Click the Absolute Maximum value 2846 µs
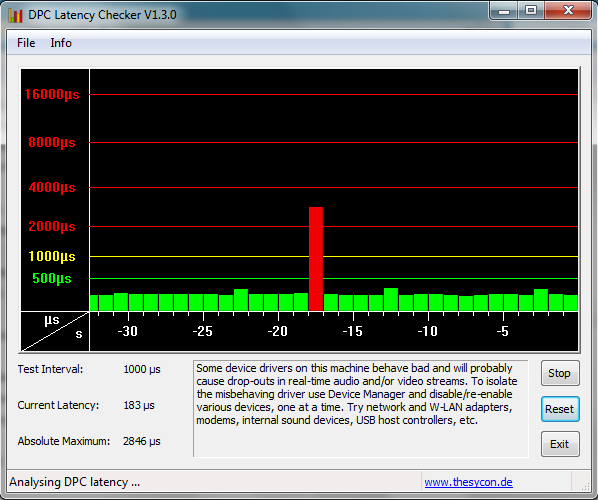 tap(141, 441)
